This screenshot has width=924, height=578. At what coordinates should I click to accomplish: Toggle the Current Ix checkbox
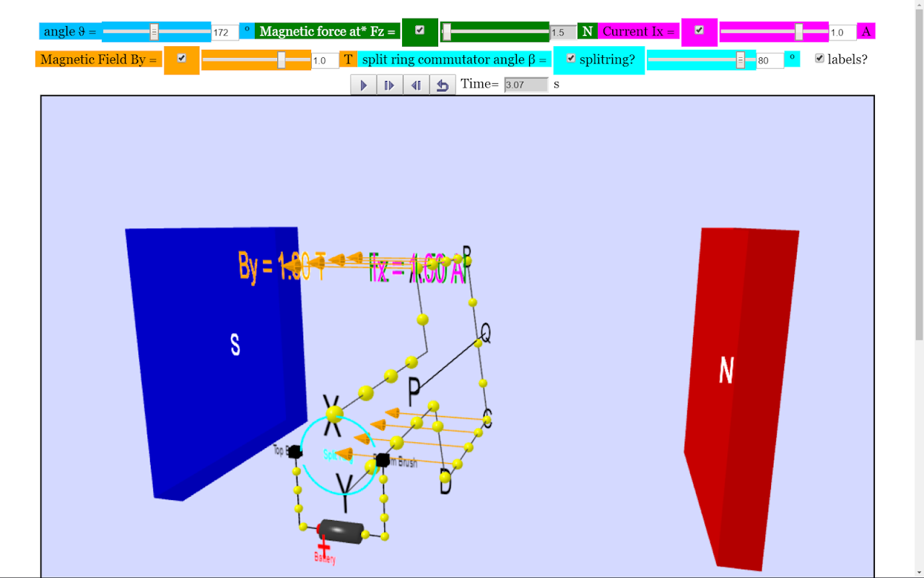[699, 30]
